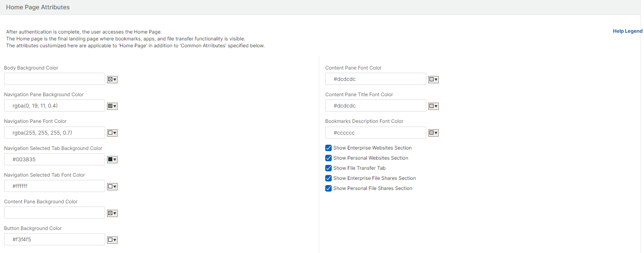
Task: Click the rgba(0, 19, 11, 0.4) field
Action: pyautogui.click(x=55, y=105)
